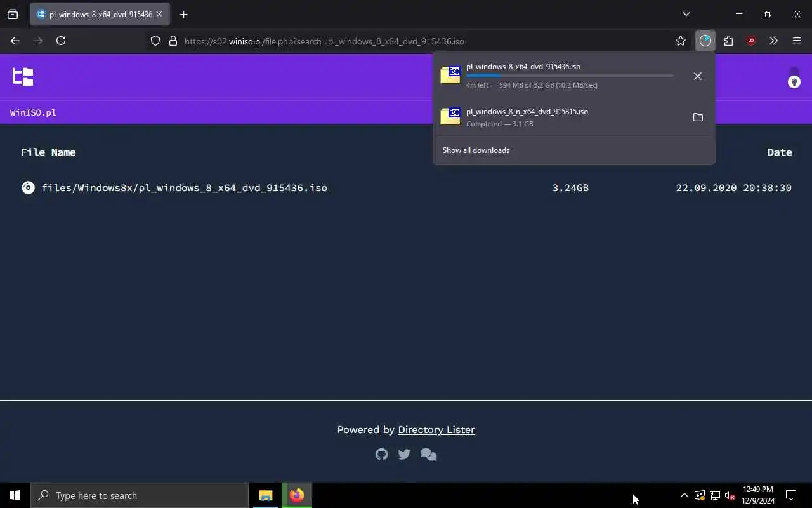Open a new browser tab
The height and width of the screenshot is (508, 812).
click(183, 14)
